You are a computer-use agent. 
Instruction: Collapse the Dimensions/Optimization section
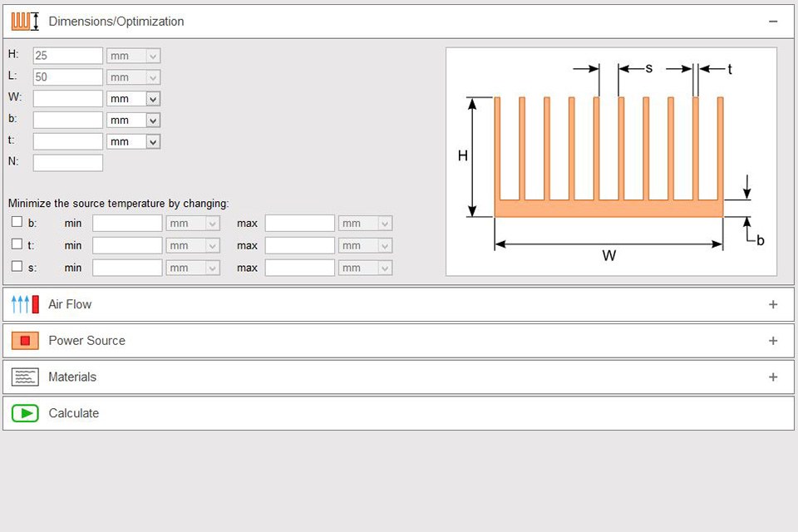pos(772,22)
